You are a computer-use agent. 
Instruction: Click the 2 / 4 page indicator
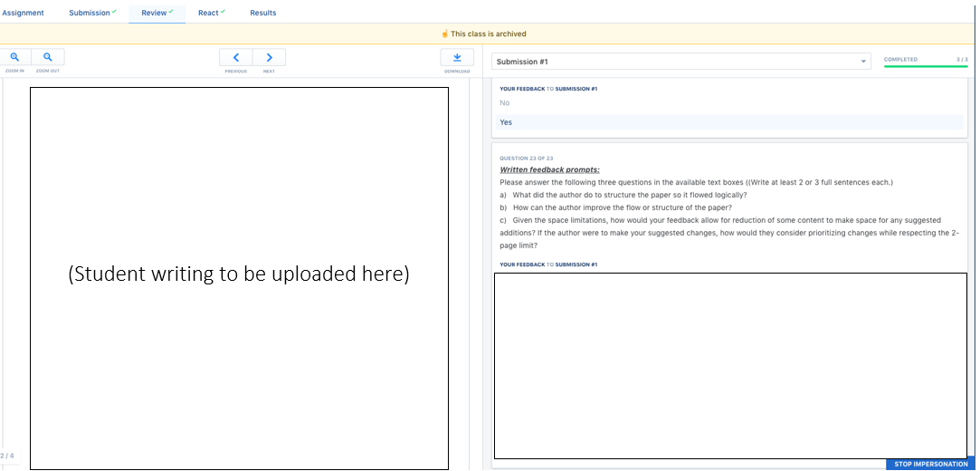tap(7, 456)
